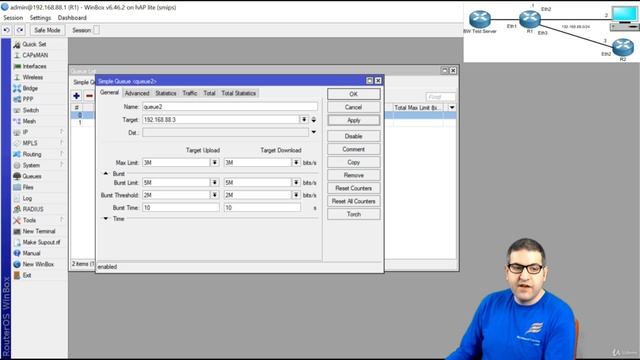Click the Copy button
The height and width of the screenshot is (360, 640).
(x=353, y=162)
